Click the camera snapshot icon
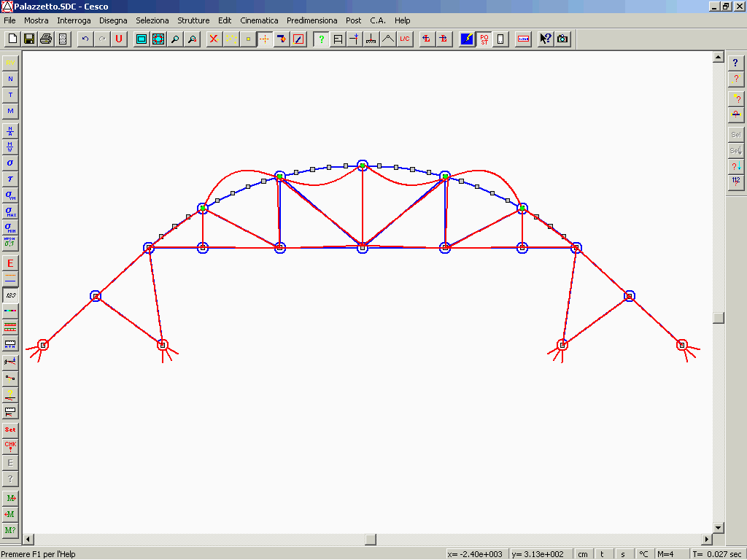This screenshot has height=560, width=747. (x=562, y=39)
